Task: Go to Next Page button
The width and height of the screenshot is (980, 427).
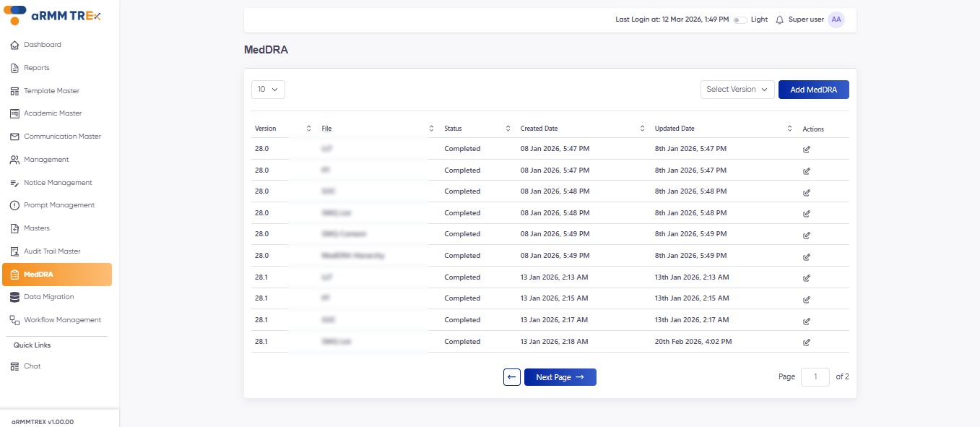Action: coord(560,377)
